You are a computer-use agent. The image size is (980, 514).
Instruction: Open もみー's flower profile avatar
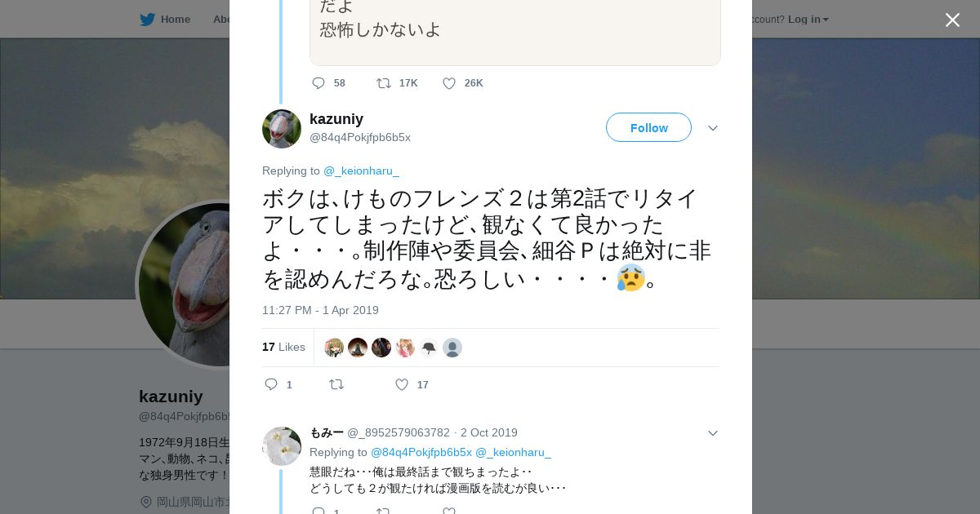coord(282,446)
